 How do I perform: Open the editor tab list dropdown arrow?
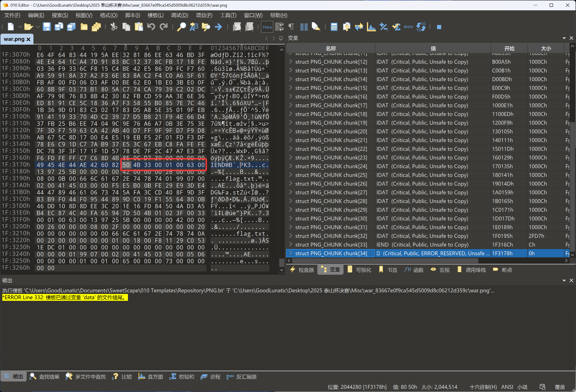point(281,38)
